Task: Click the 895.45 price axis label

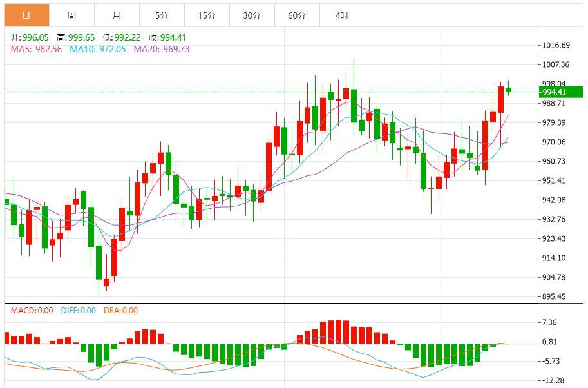Action: click(x=554, y=297)
